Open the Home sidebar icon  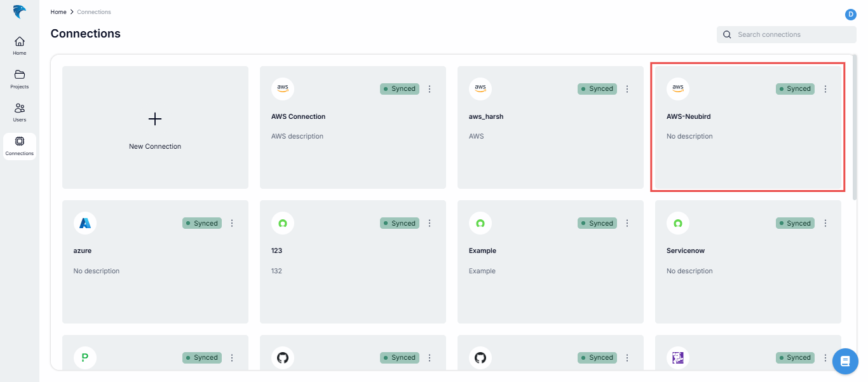click(x=20, y=45)
